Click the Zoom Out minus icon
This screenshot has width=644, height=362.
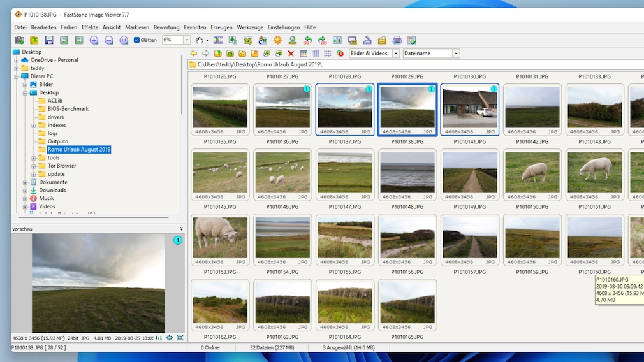click(109, 40)
